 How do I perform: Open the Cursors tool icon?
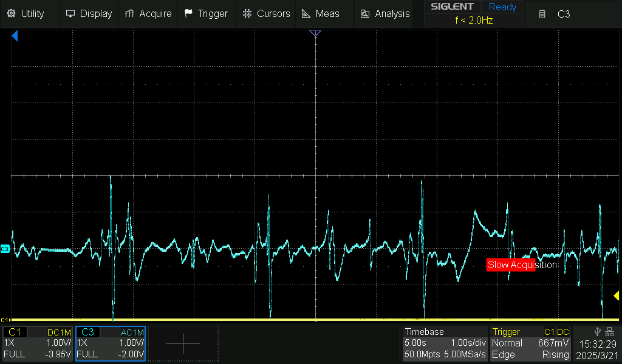pos(247,13)
